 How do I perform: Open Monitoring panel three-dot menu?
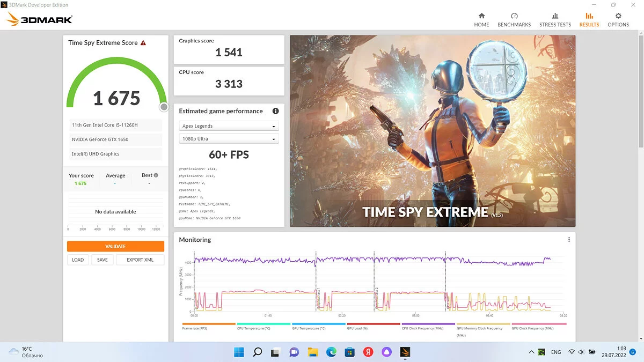569,240
